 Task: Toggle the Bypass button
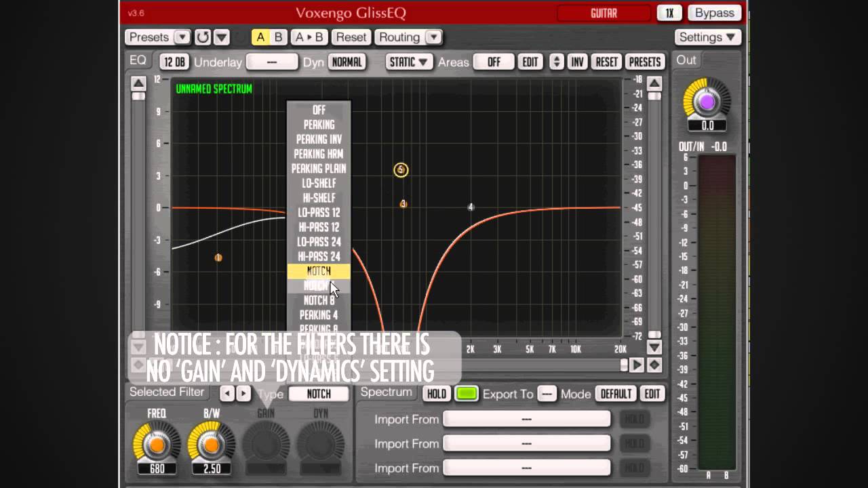[x=715, y=13]
